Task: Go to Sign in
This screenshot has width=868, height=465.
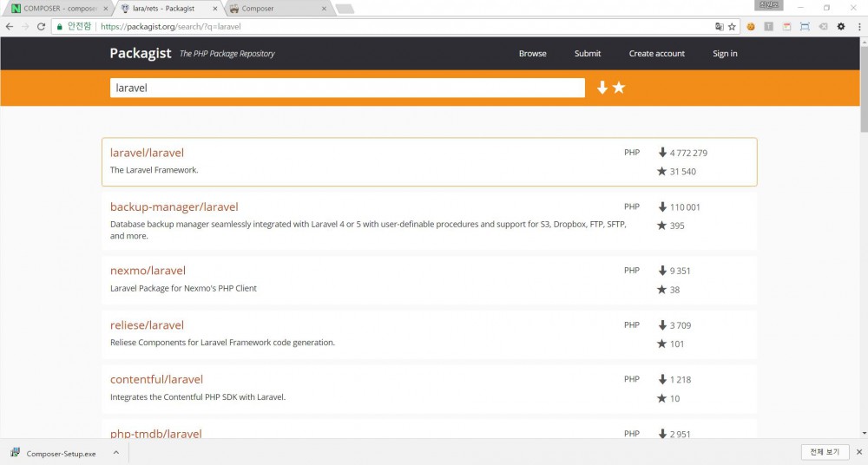Action: click(x=725, y=54)
